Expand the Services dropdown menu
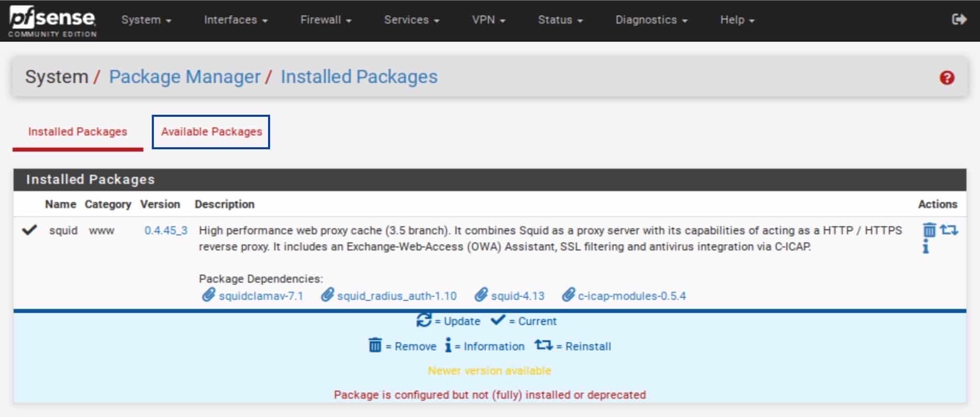This screenshot has width=980, height=417. pyautogui.click(x=411, y=20)
